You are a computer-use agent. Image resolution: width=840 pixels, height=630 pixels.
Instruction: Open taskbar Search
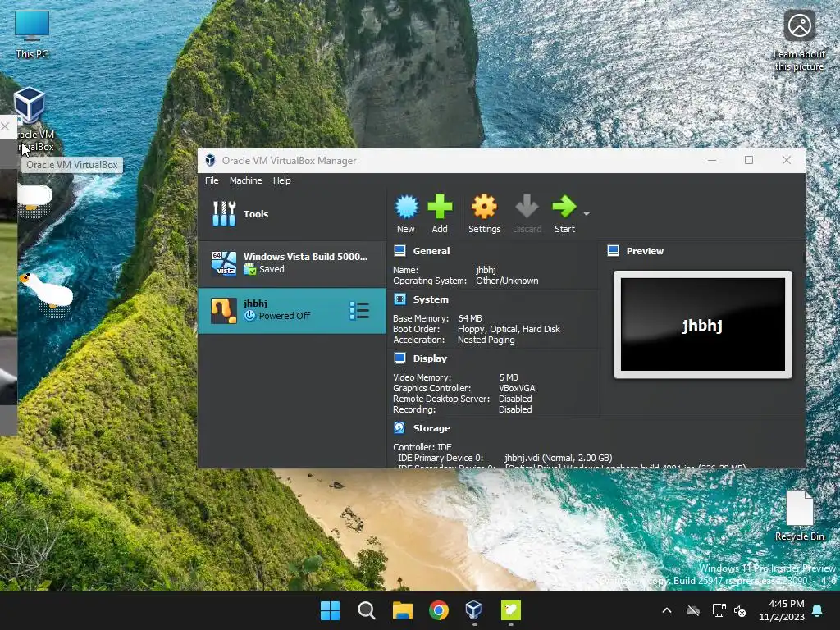[x=367, y=610]
